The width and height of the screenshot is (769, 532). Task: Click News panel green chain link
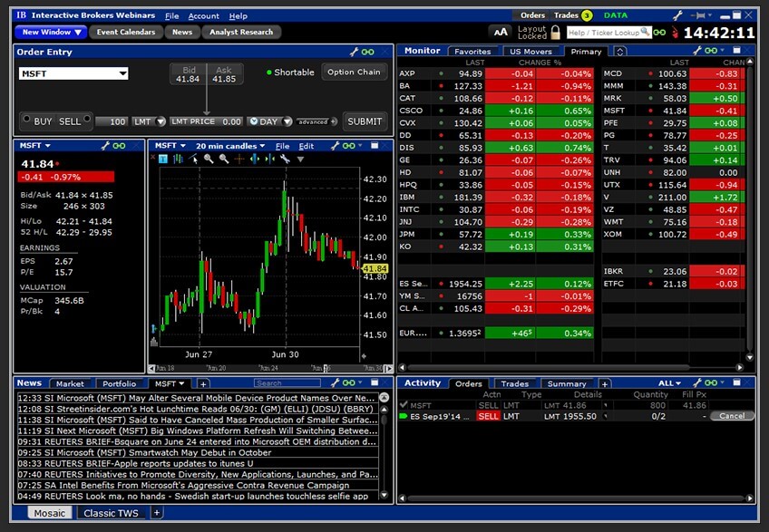349,382
